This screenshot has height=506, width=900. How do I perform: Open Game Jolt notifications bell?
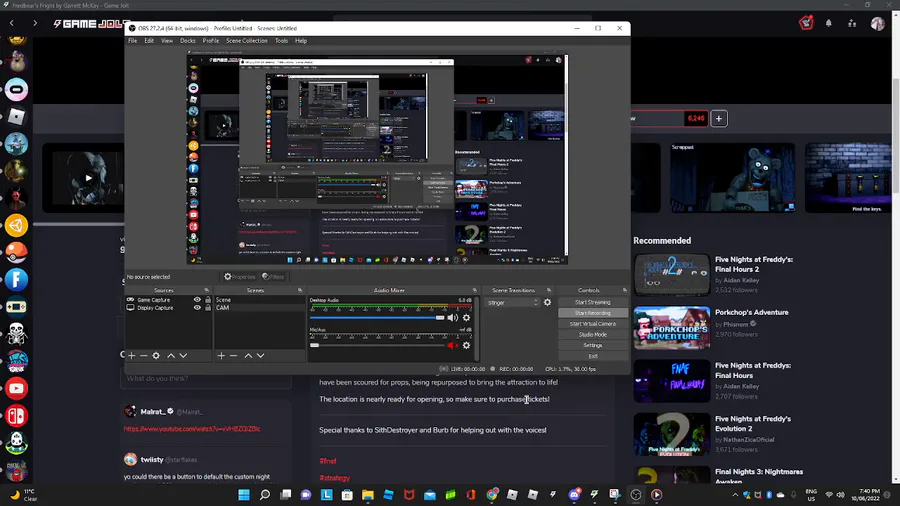pos(829,24)
